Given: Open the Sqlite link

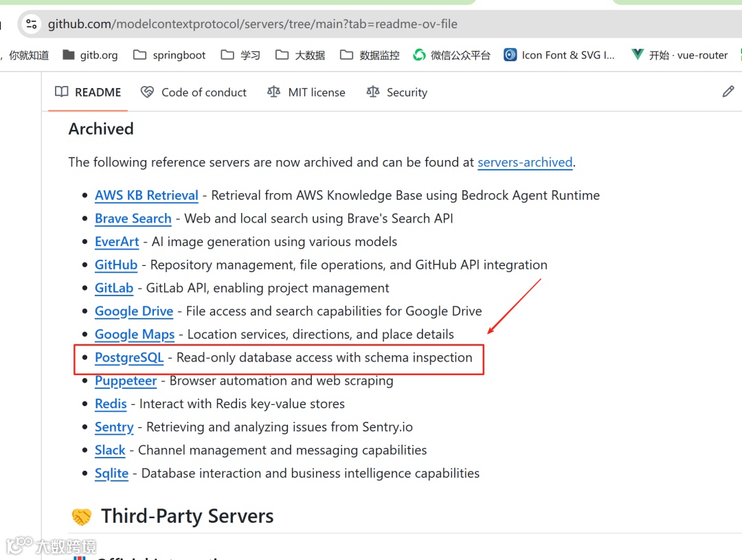Looking at the screenshot, I should [112, 474].
